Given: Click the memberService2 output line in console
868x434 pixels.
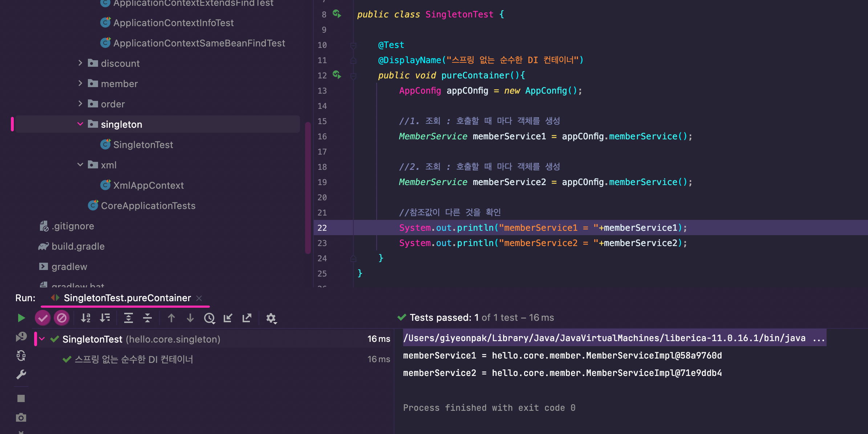Looking at the screenshot, I should 562,373.
